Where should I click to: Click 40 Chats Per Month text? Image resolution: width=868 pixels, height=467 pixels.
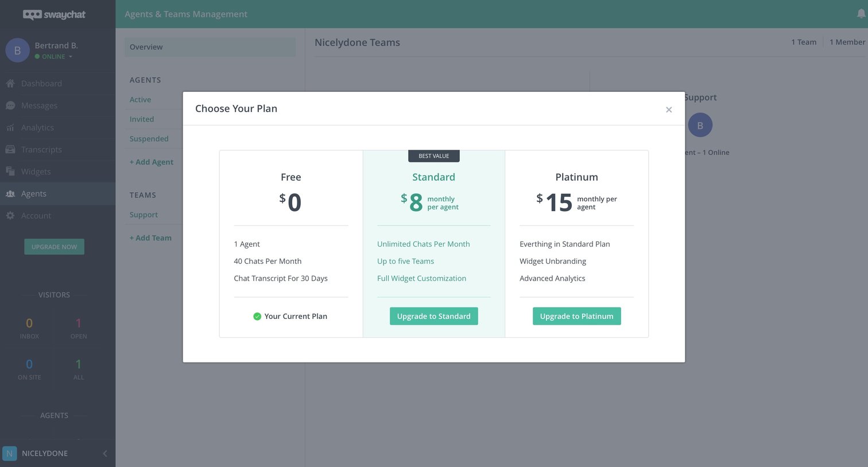[x=268, y=261]
